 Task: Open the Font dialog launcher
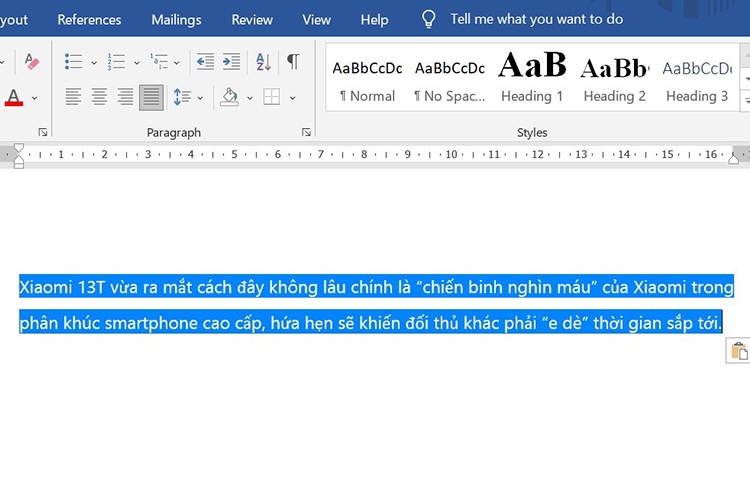pos(43,132)
